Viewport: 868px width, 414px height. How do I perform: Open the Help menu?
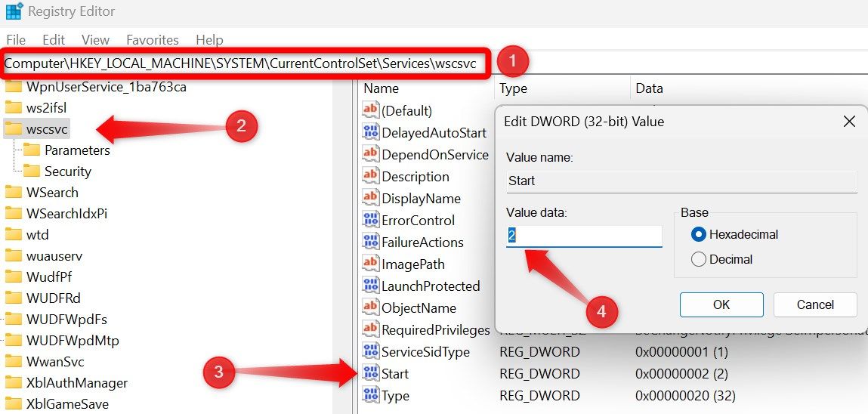point(209,40)
